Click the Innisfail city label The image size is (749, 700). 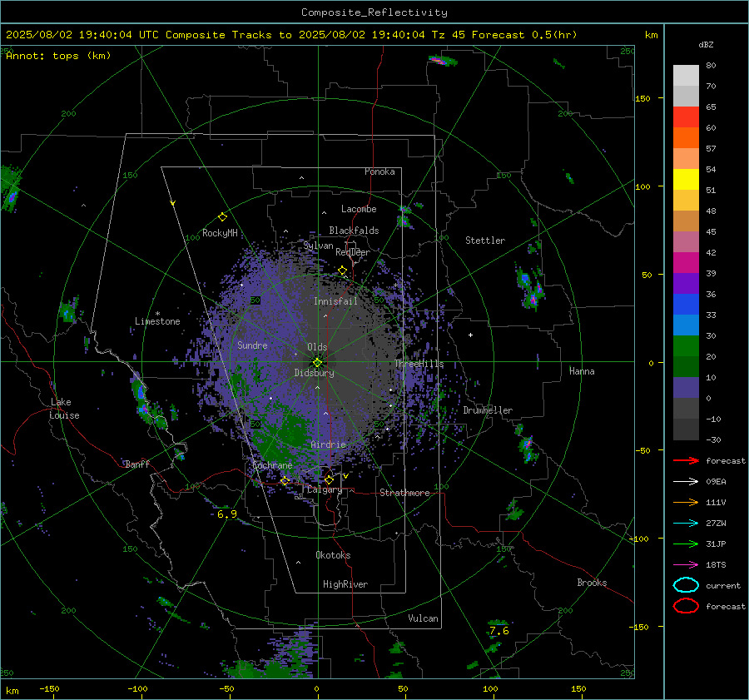pos(335,301)
